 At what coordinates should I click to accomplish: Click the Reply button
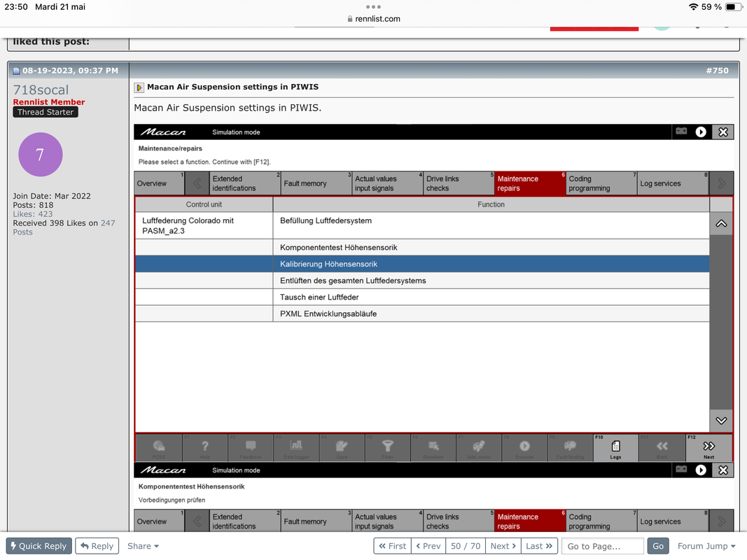(97, 546)
